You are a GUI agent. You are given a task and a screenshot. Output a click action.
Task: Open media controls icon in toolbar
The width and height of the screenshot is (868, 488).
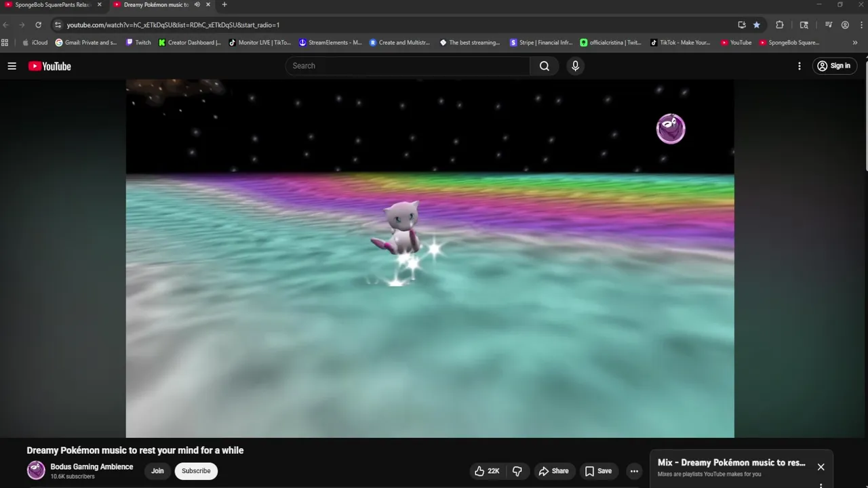[x=829, y=25]
